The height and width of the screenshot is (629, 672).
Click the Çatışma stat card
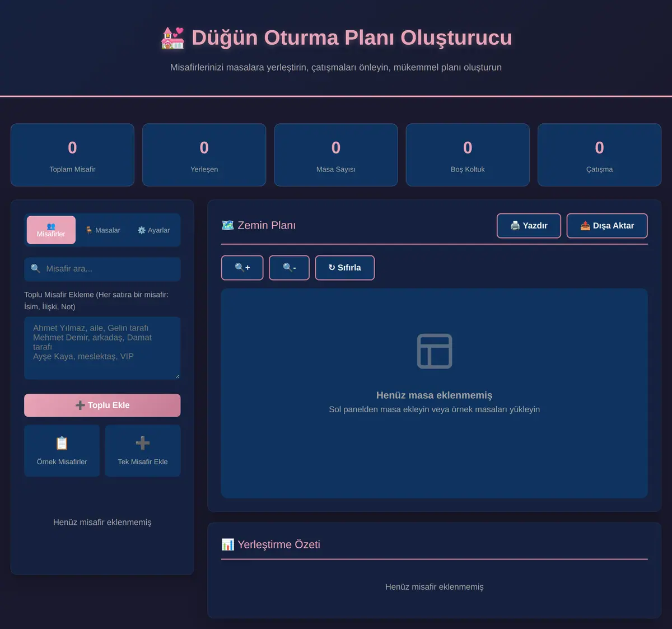599,155
